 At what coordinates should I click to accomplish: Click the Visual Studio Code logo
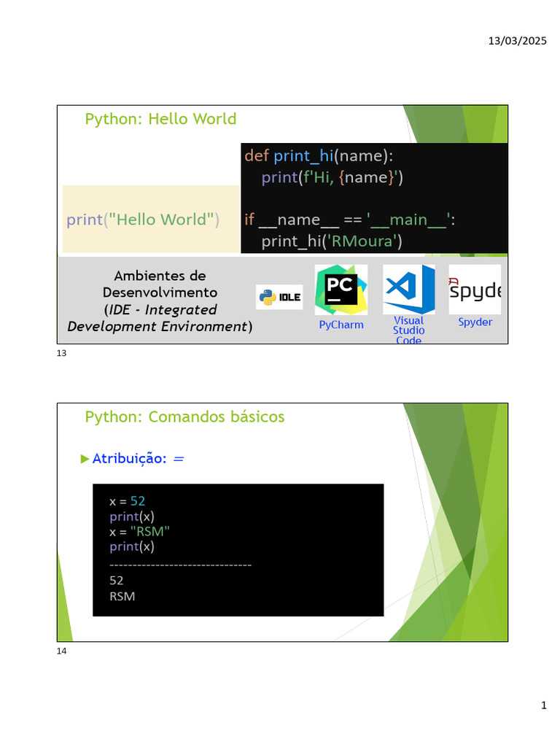point(409,289)
